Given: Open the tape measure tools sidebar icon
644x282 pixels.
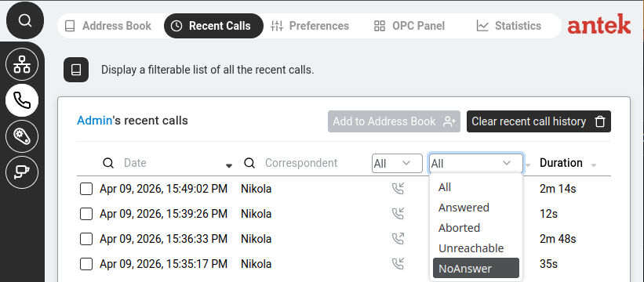Looking at the screenshot, I should point(22,136).
